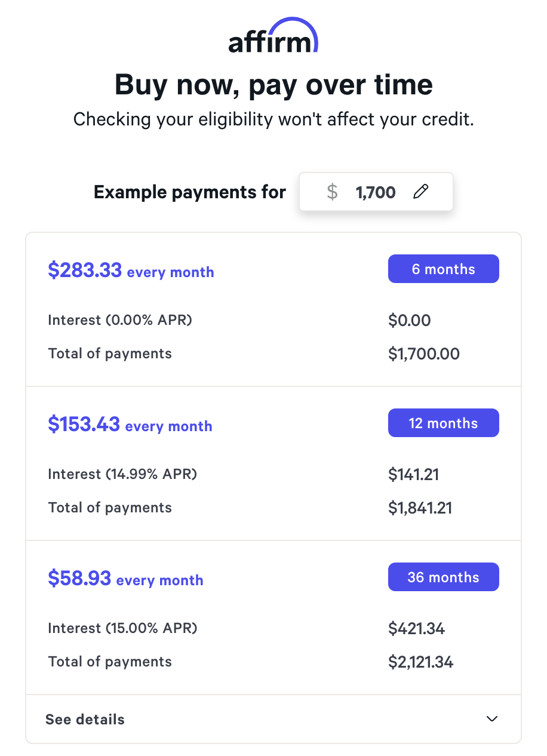
Task: Select the 6 months plan badge
Action: (x=443, y=269)
